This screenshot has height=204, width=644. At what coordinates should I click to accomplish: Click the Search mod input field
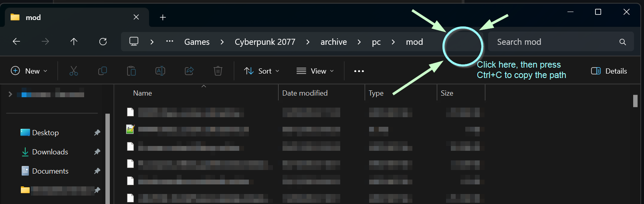click(553, 42)
